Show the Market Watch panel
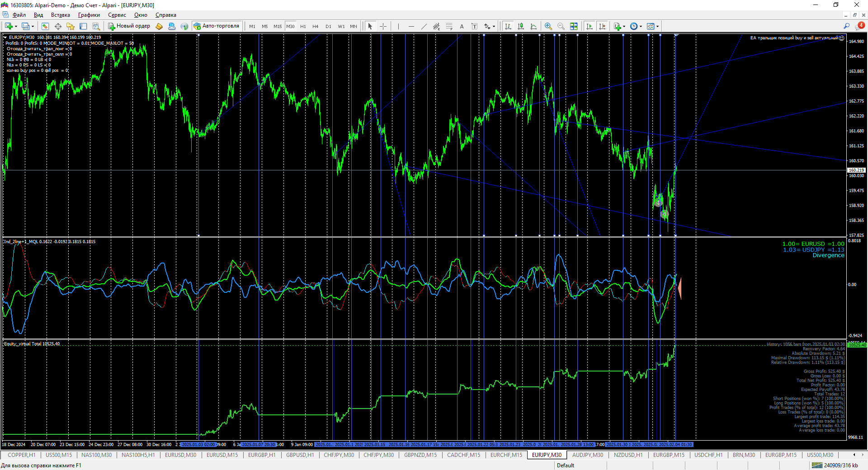 pyautogui.click(x=45, y=26)
